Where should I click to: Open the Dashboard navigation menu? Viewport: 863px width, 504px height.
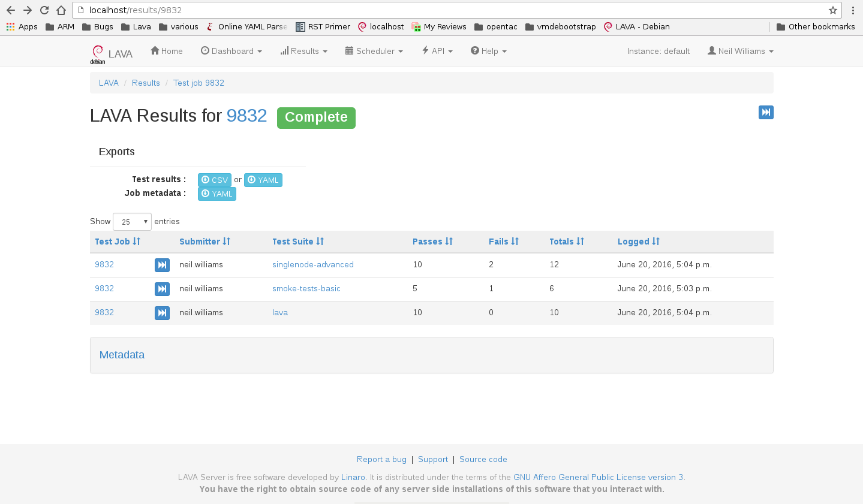pos(231,51)
